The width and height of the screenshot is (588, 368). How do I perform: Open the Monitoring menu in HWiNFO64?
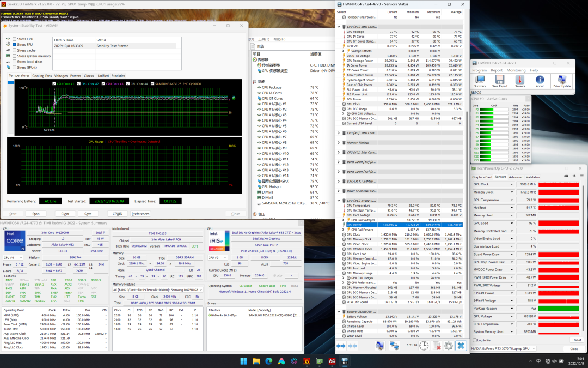pyautogui.click(x=516, y=70)
